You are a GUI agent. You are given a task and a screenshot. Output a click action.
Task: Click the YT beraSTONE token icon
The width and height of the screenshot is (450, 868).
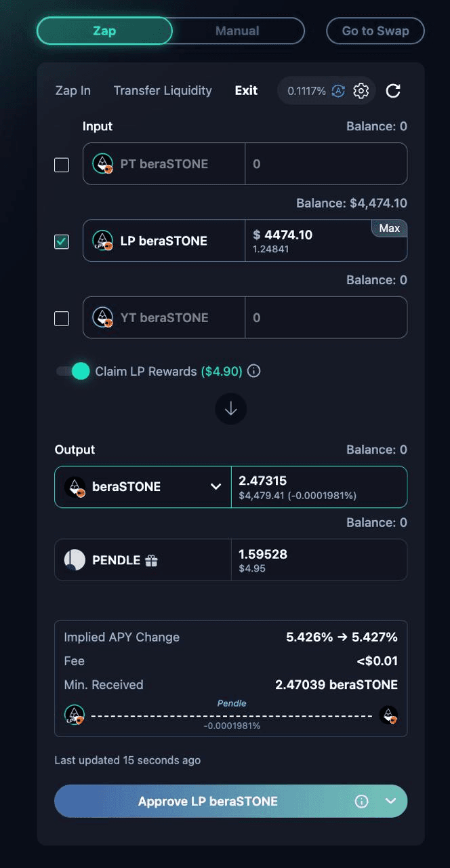(102, 317)
